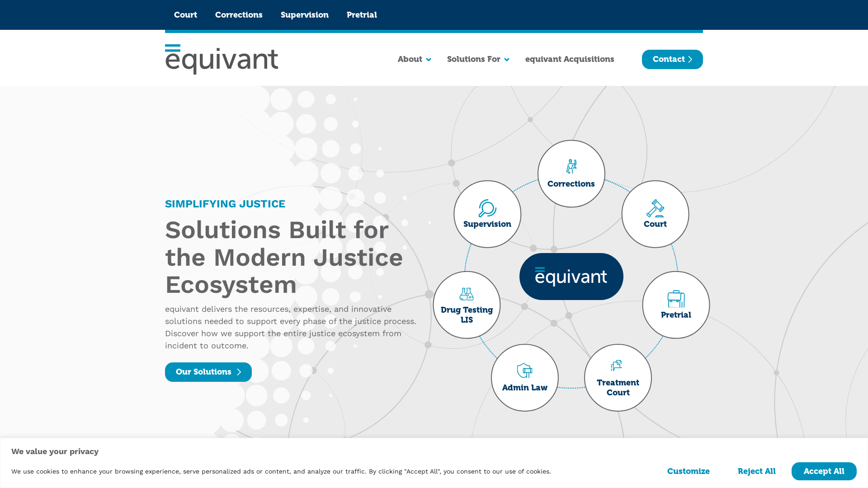Accept all cookies
Screen dimensions: 868x488
(x=824, y=471)
